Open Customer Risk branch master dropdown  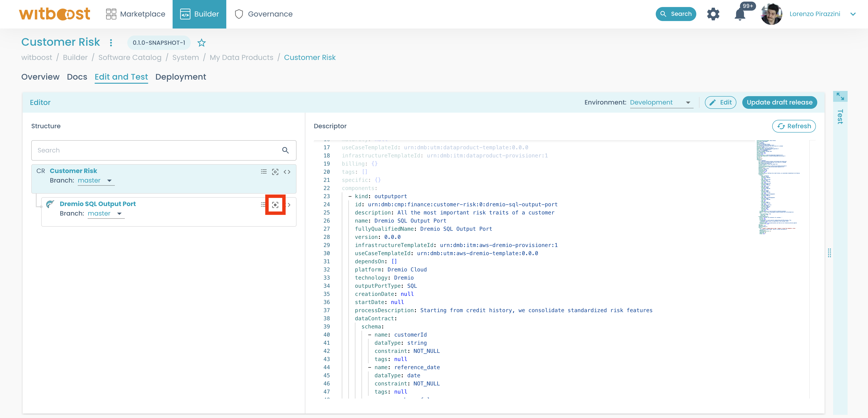click(96, 180)
